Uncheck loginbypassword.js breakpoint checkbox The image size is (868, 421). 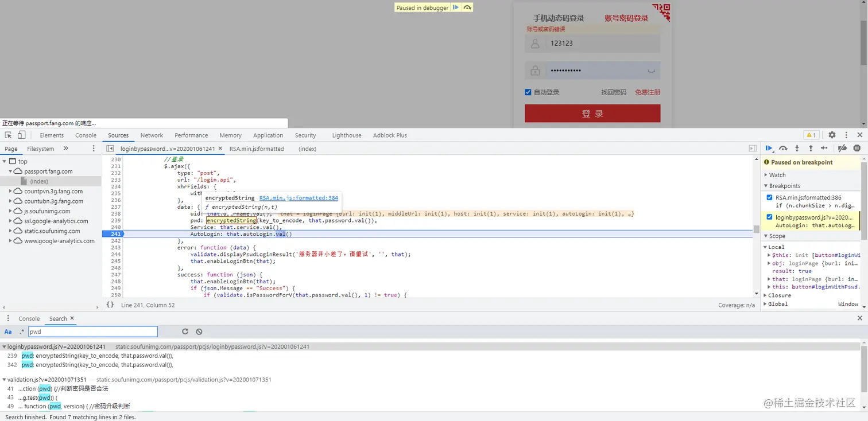pyautogui.click(x=769, y=217)
